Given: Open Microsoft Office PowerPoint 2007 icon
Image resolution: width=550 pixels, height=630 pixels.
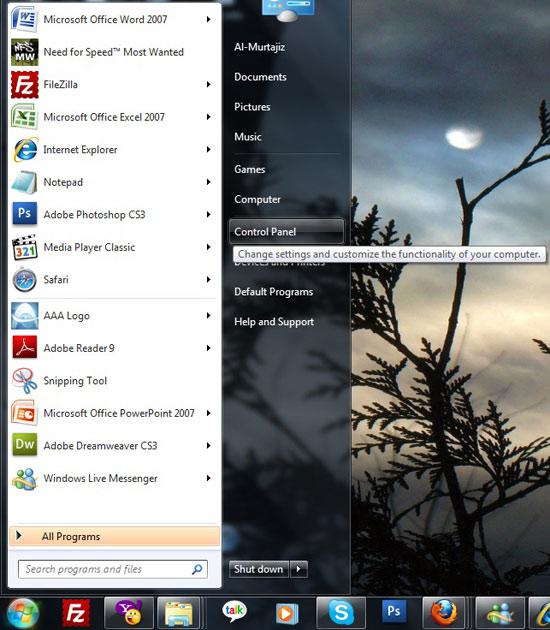Looking at the screenshot, I should (25, 413).
